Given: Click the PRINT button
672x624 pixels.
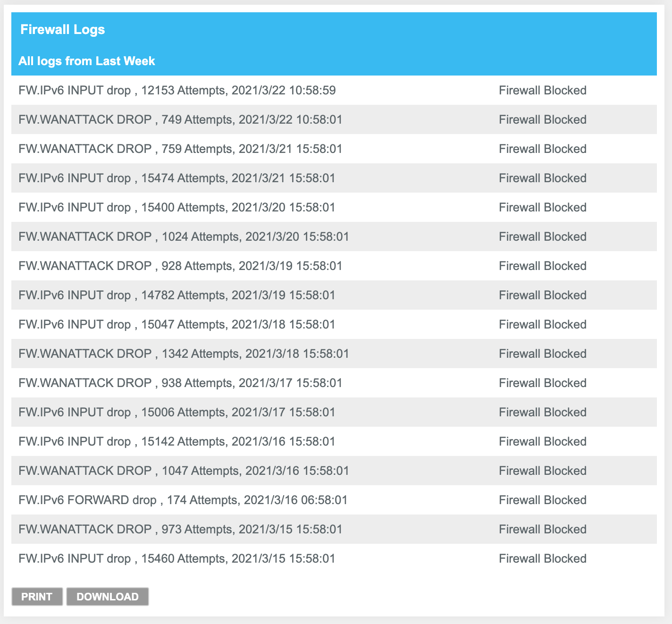Looking at the screenshot, I should (x=37, y=597).
